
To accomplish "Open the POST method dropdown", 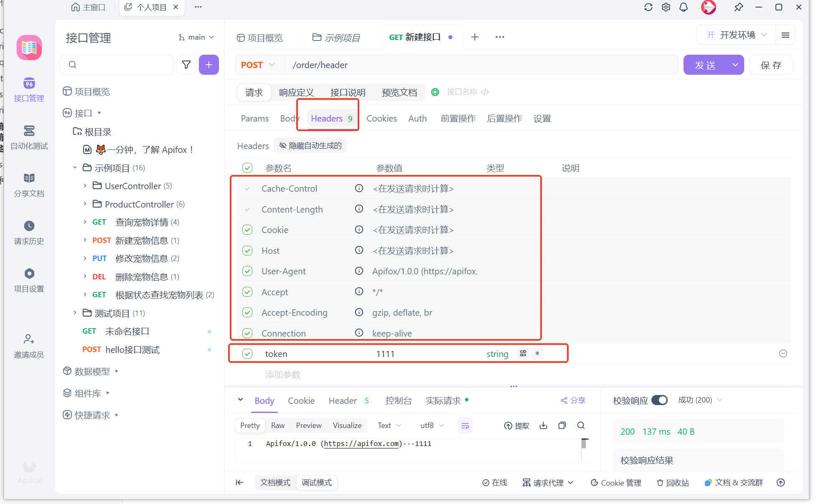I will click(258, 65).
